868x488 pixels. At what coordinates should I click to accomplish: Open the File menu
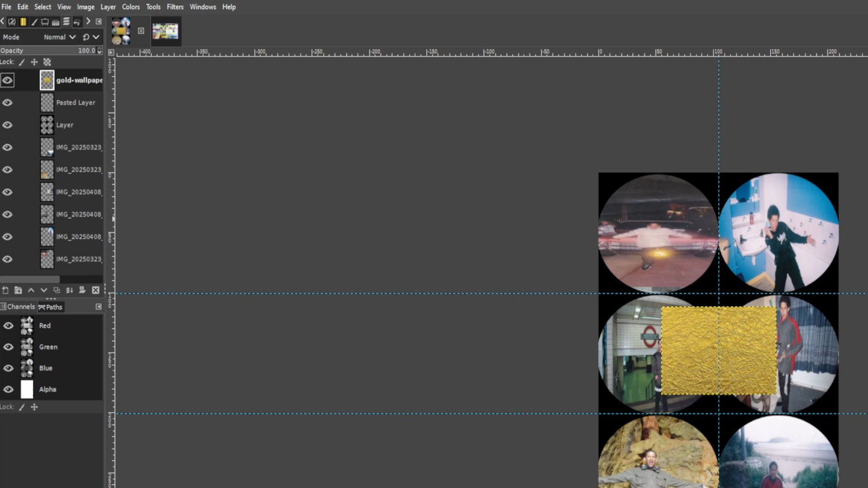click(x=6, y=7)
